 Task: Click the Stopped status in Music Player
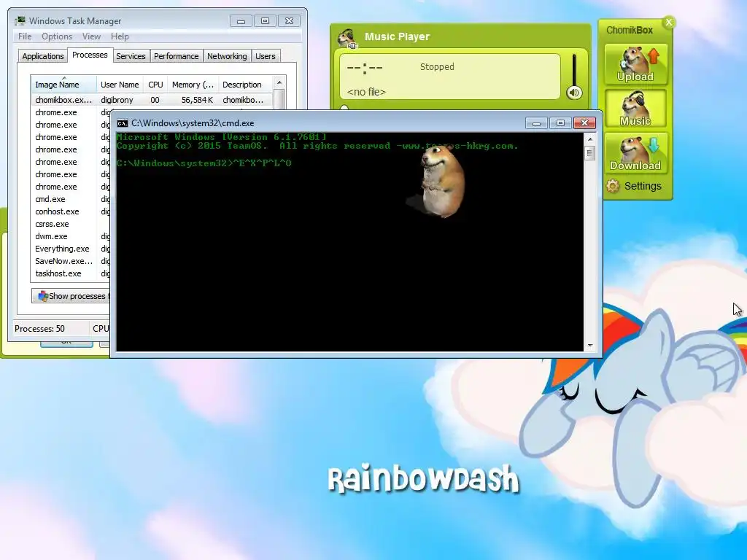[437, 67]
